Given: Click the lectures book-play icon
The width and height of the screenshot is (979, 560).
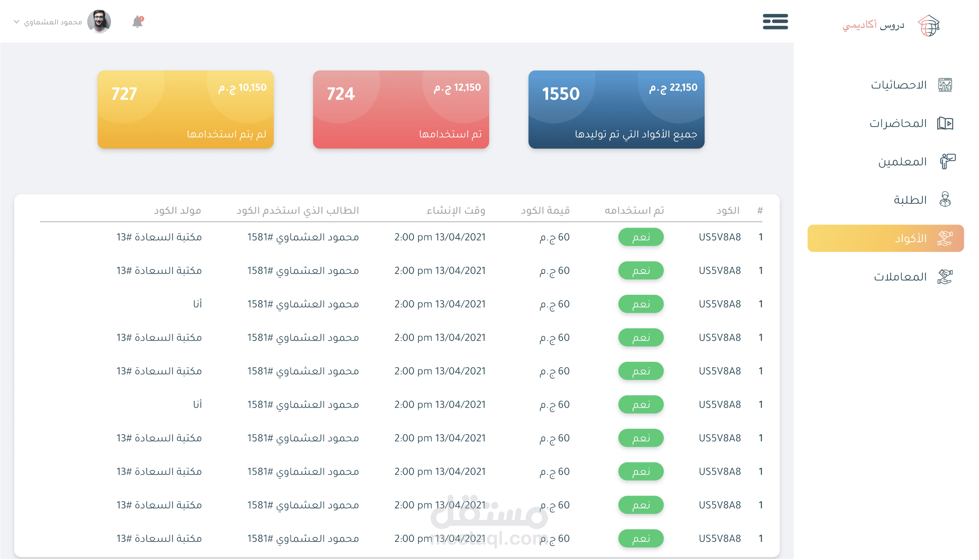Looking at the screenshot, I should point(945,124).
